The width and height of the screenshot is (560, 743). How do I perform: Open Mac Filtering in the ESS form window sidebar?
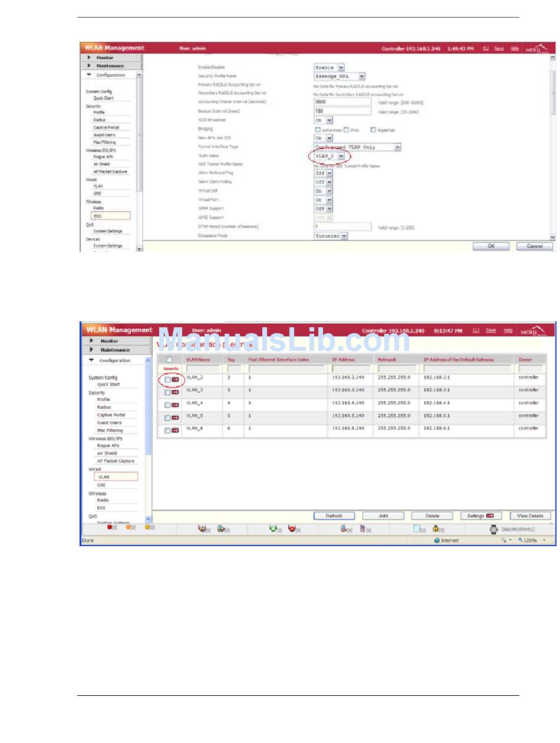104,142
